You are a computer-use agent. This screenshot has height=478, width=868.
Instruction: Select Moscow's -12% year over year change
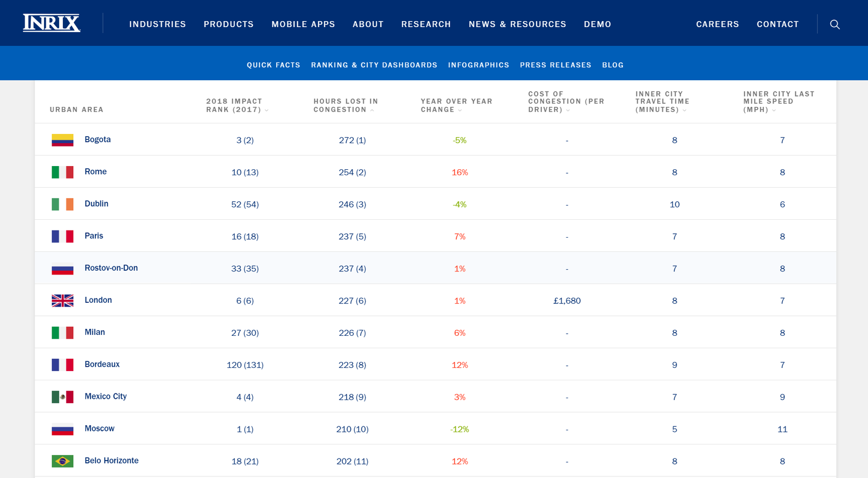coord(459,429)
